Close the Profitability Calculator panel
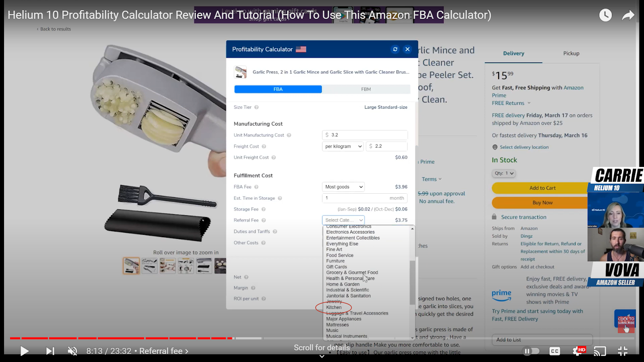This screenshot has width=644, height=362. point(408,49)
